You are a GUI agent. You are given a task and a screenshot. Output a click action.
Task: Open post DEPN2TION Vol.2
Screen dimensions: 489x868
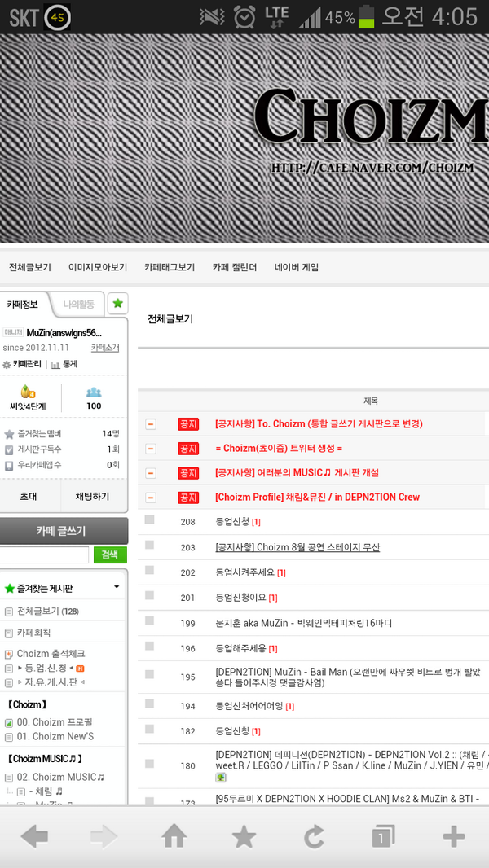click(351, 760)
